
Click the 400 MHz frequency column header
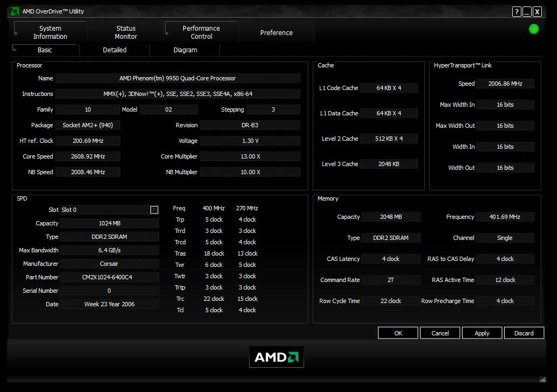tap(214, 209)
